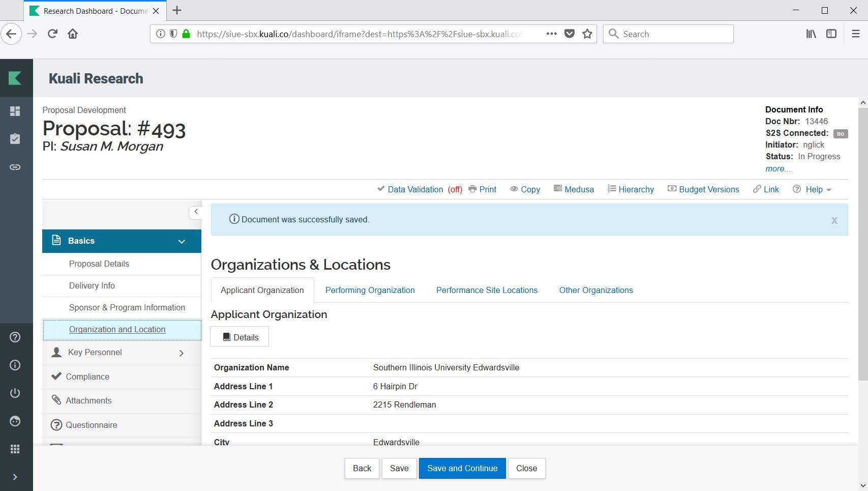The height and width of the screenshot is (491, 868).
Task: Open the apps grid icon in sidebar
Action: coord(15,449)
